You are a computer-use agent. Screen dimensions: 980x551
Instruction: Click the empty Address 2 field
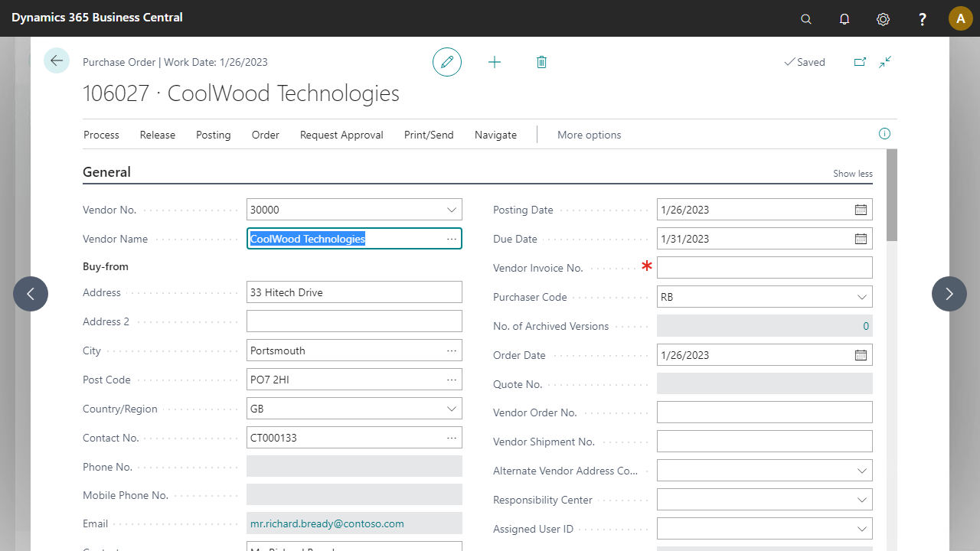[354, 321]
